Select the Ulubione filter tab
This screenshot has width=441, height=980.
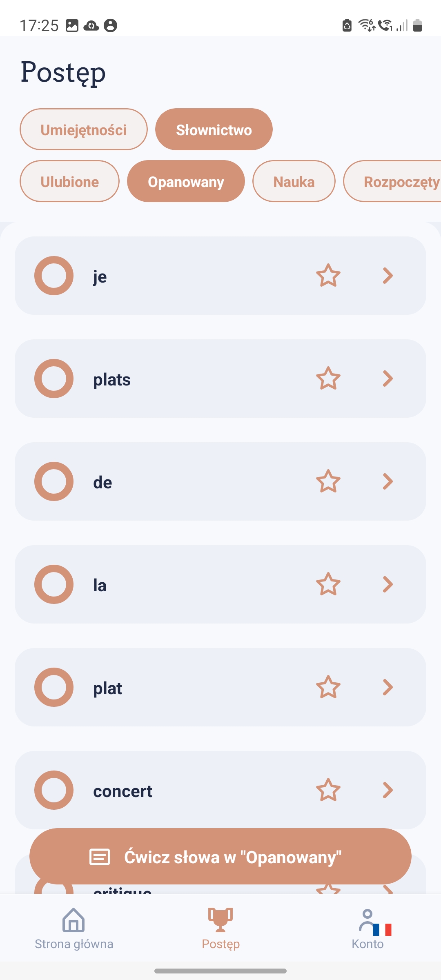[x=69, y=181]
